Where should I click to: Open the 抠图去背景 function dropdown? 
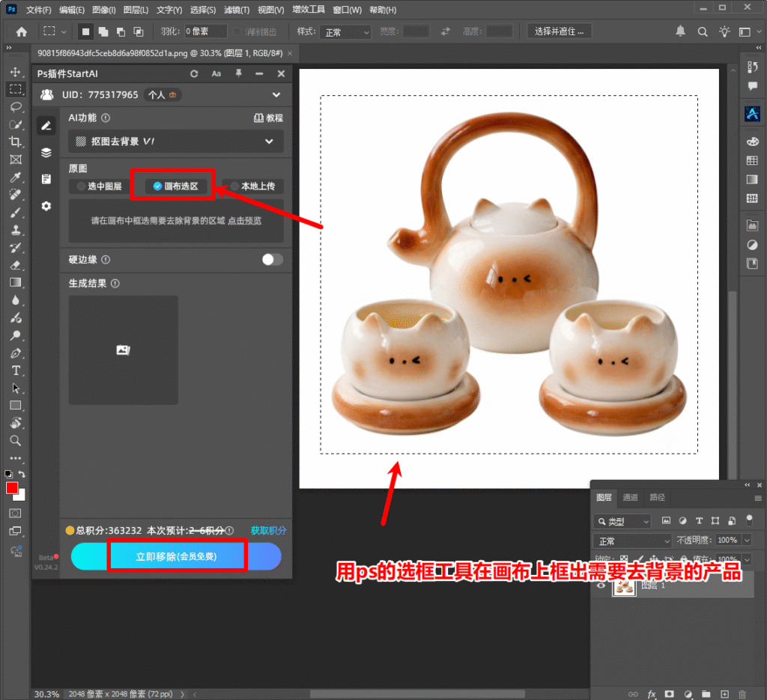175,141
